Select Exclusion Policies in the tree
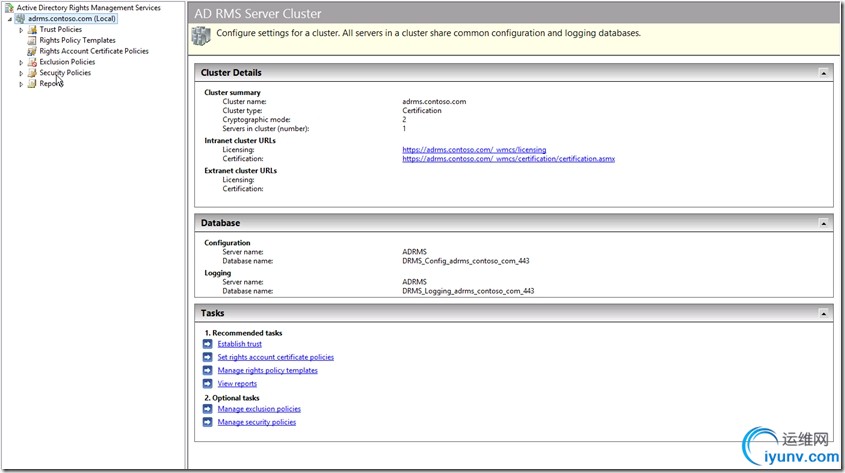 pos(67,62)
